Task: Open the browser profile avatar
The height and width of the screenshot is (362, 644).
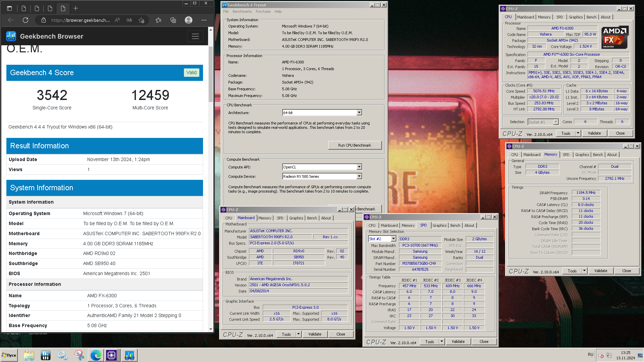Action: (189, 20)
